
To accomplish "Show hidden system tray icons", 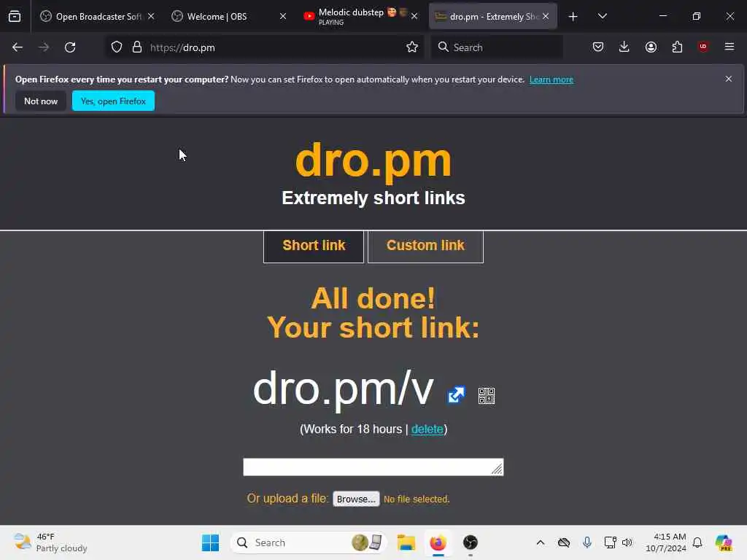I will (541, 542).
